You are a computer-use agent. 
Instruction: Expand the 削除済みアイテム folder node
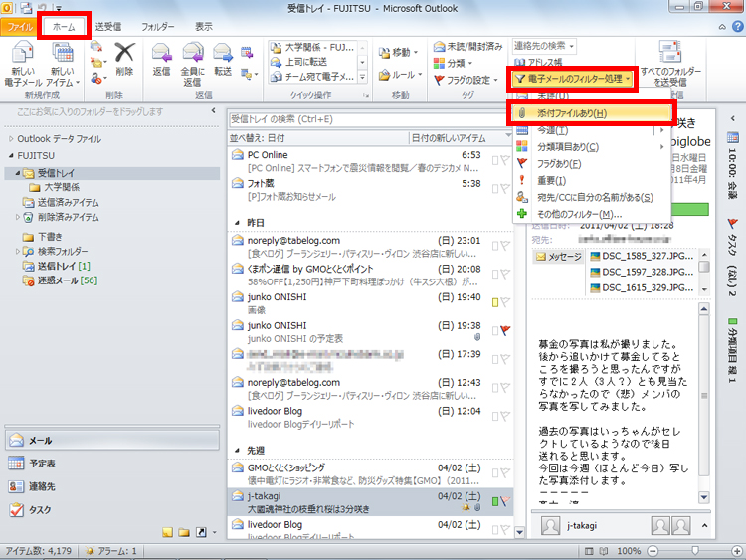click(x=18, y=217)
